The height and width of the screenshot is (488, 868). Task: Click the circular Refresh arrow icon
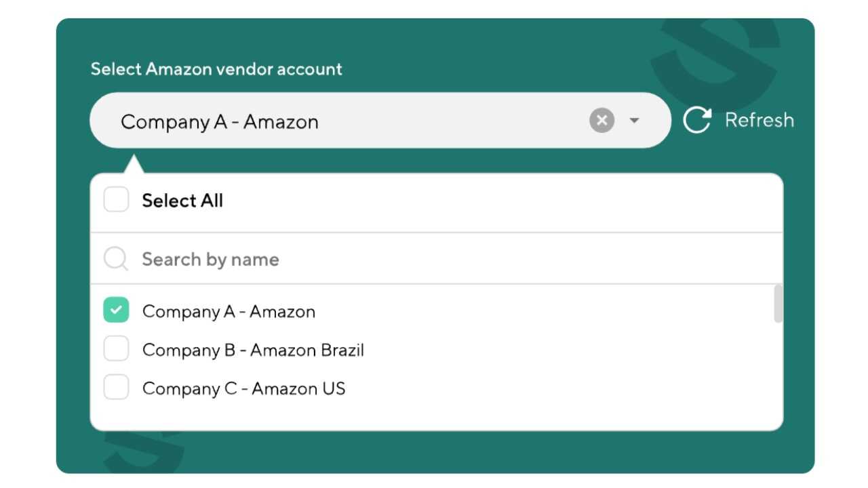[x=696, y=121]
